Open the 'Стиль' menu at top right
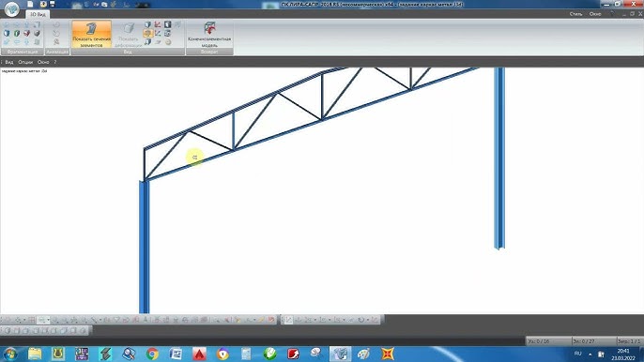The image size is (644, 362). point(575,14)
